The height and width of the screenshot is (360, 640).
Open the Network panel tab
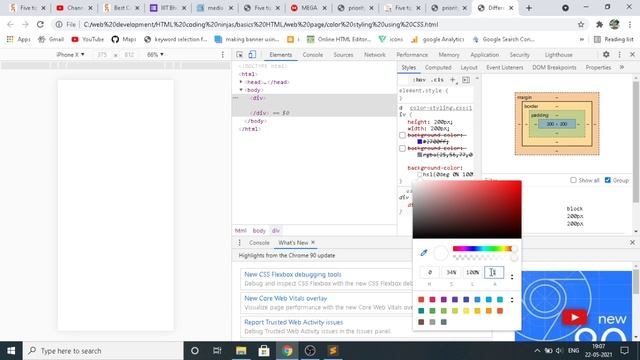tap(375, 54)
